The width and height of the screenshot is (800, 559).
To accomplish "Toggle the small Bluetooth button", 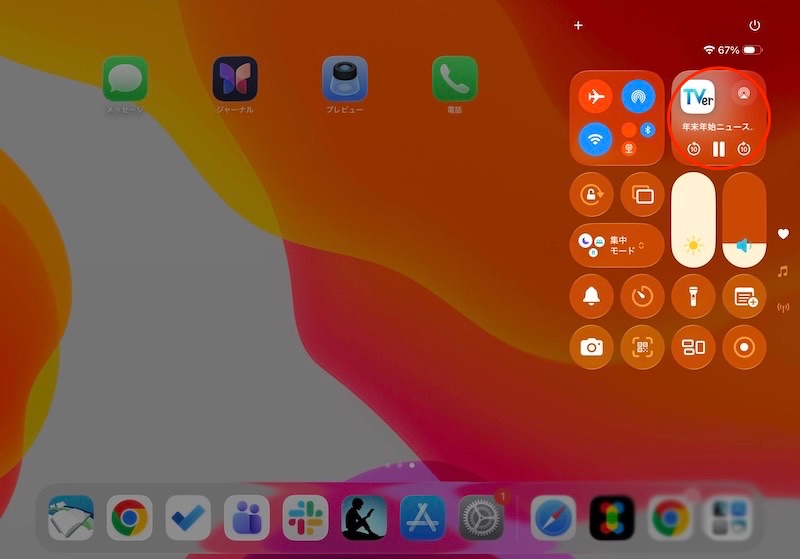I will tap(648, 130).
